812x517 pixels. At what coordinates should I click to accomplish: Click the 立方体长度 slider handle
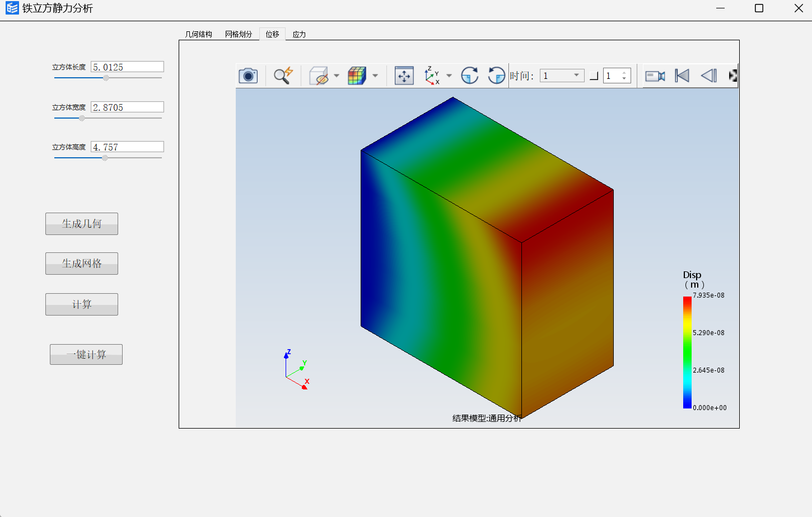click(x=106, y=78)
